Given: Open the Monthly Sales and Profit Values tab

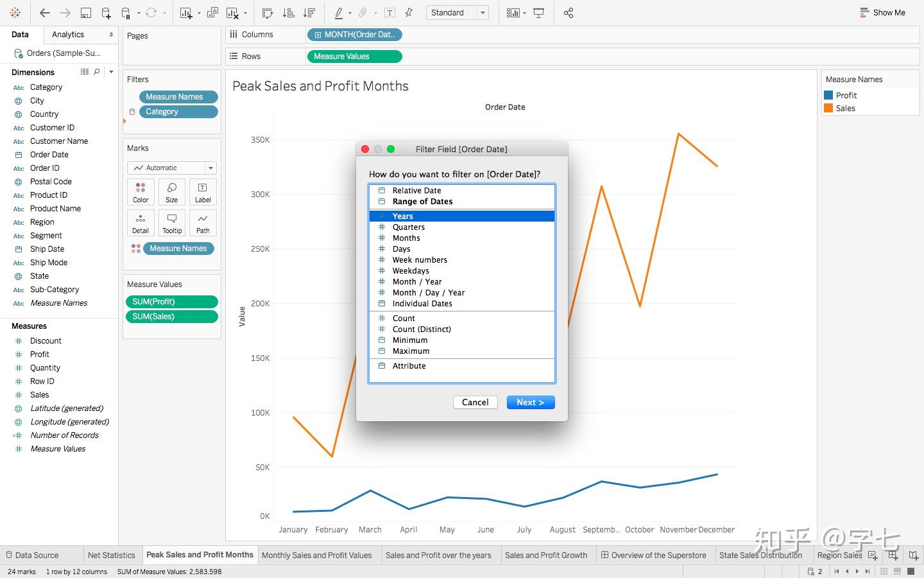Looking at the screenshot, I should 317,555.
